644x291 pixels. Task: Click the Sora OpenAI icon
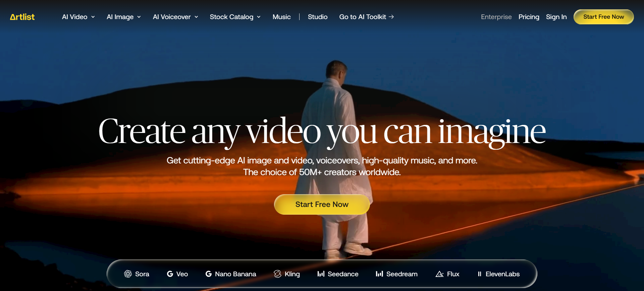[128, 274]
